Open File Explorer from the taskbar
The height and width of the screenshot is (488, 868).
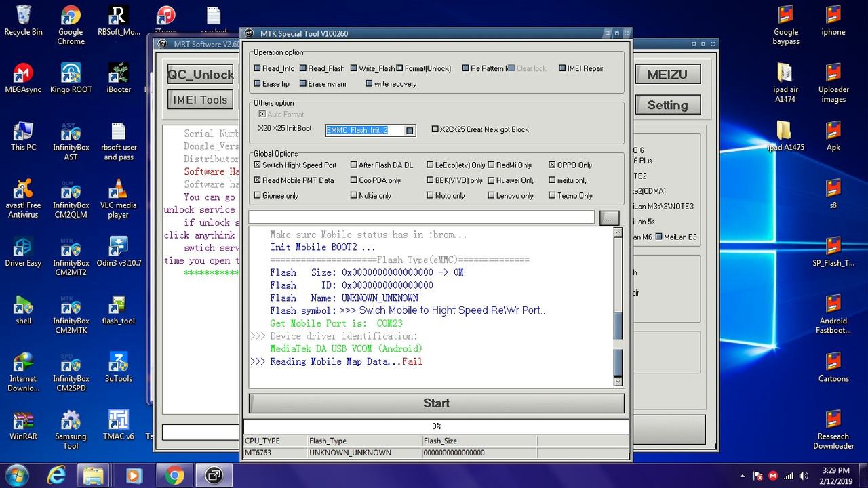click(x=94, y=476)
